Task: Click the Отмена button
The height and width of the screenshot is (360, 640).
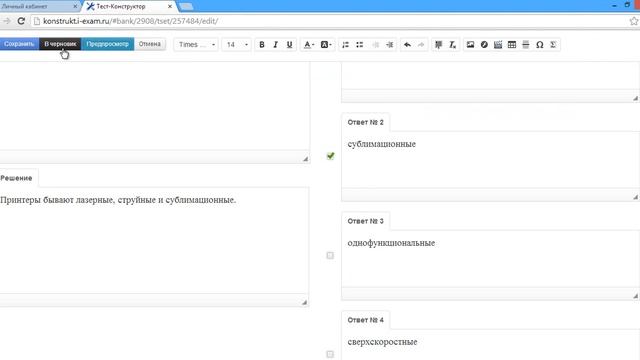Action: click(x=150, y=44)
